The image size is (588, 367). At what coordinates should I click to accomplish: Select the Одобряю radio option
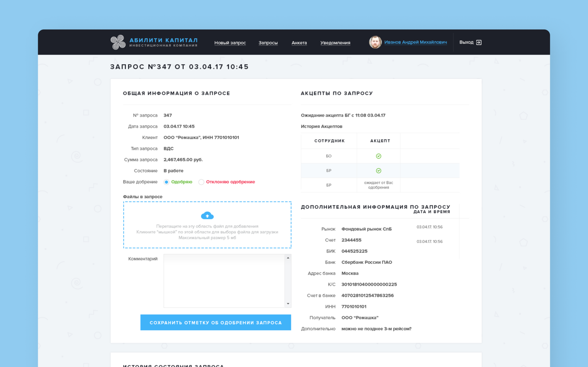[x=166, y=182]
